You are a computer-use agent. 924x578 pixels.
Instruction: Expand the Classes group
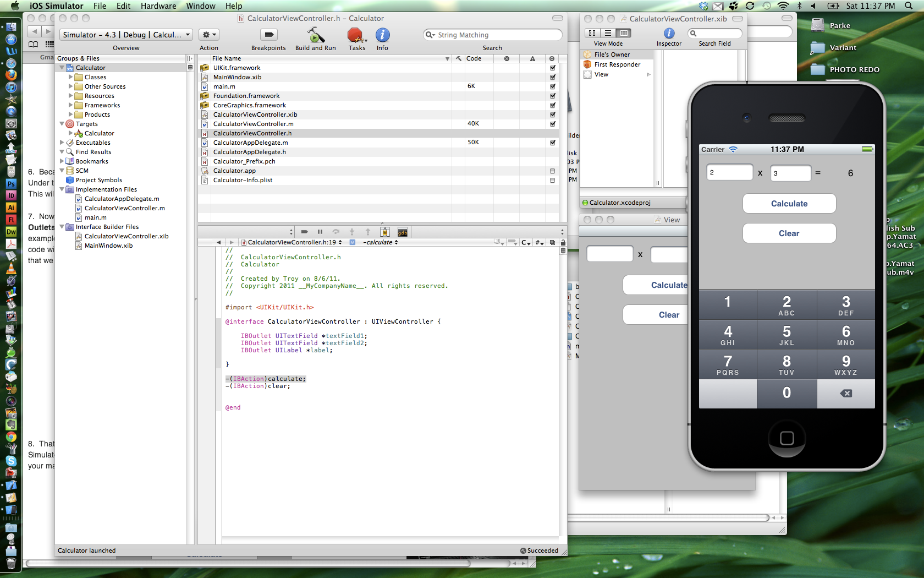click(70, 77)
